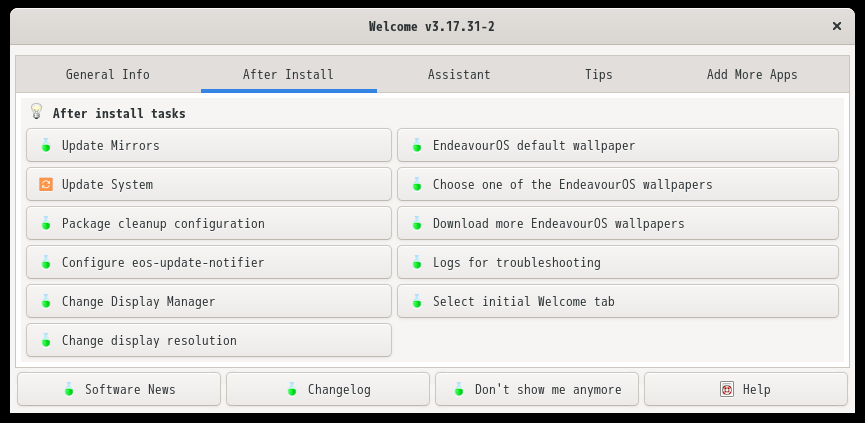Open Package cleanup configuration
This screenshot has width=865, height=423.
209,223
